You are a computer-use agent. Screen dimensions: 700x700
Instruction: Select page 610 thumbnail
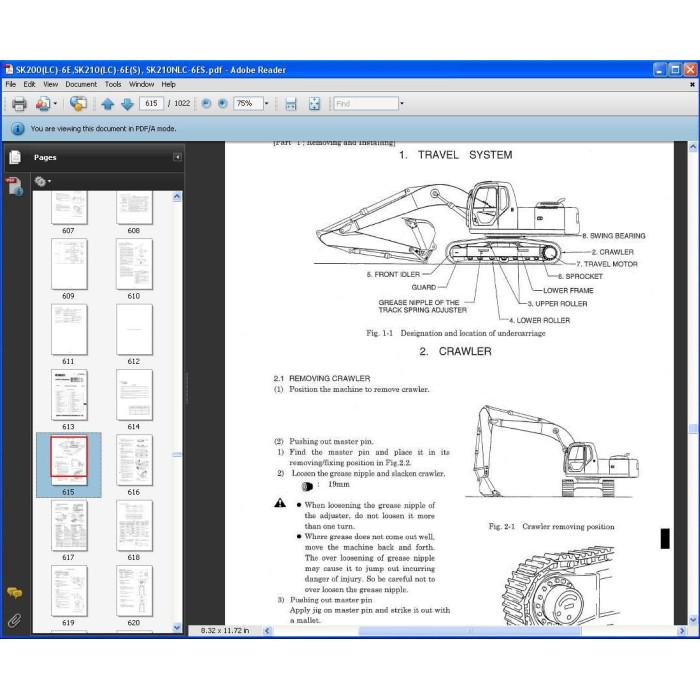pyautogui.click(x=134, y=264)
